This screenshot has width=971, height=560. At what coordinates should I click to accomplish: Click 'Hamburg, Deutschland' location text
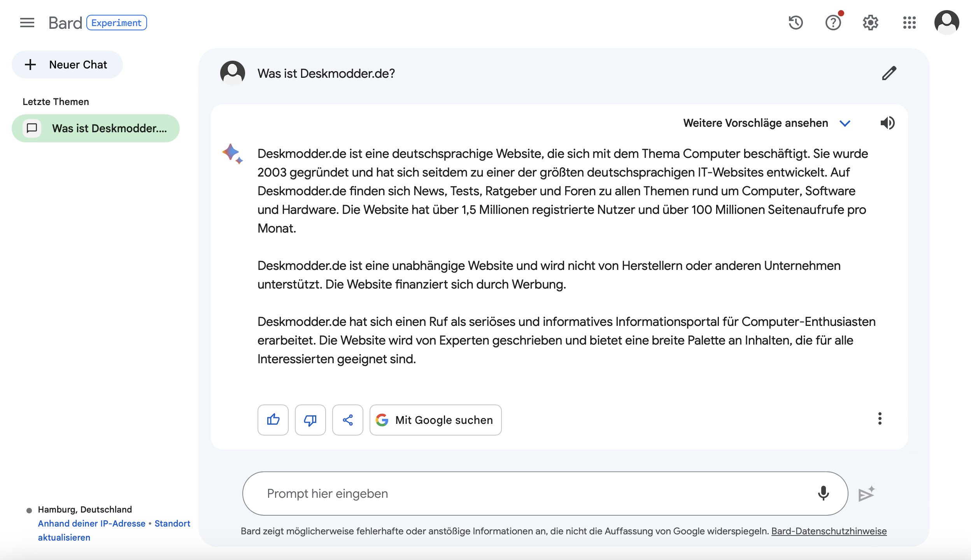[85, 509]
